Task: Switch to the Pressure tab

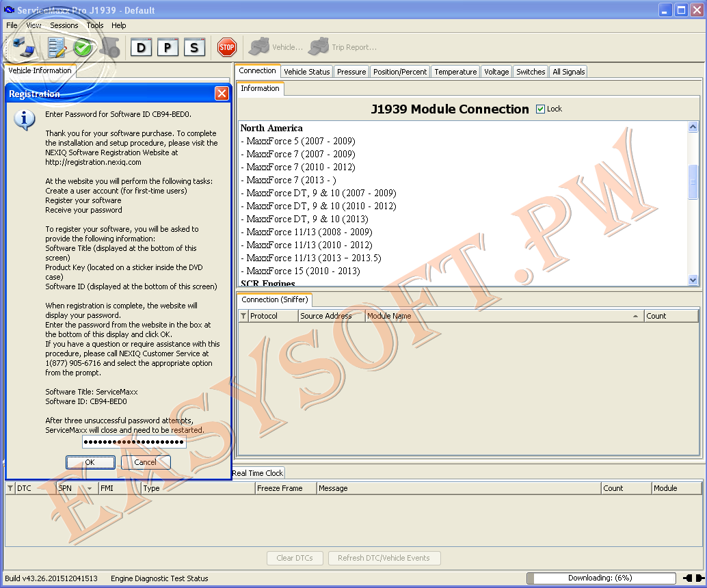Action: (x=351, y=72)
